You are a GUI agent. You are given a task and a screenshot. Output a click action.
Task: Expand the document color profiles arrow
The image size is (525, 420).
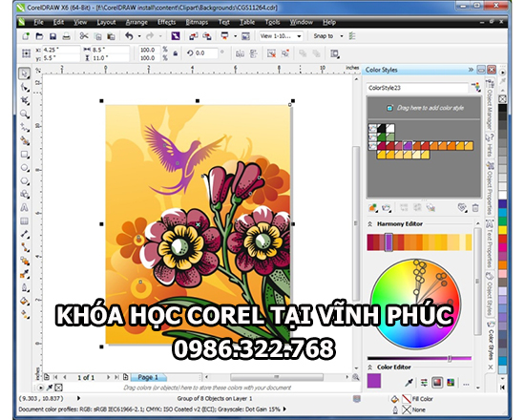284,409
